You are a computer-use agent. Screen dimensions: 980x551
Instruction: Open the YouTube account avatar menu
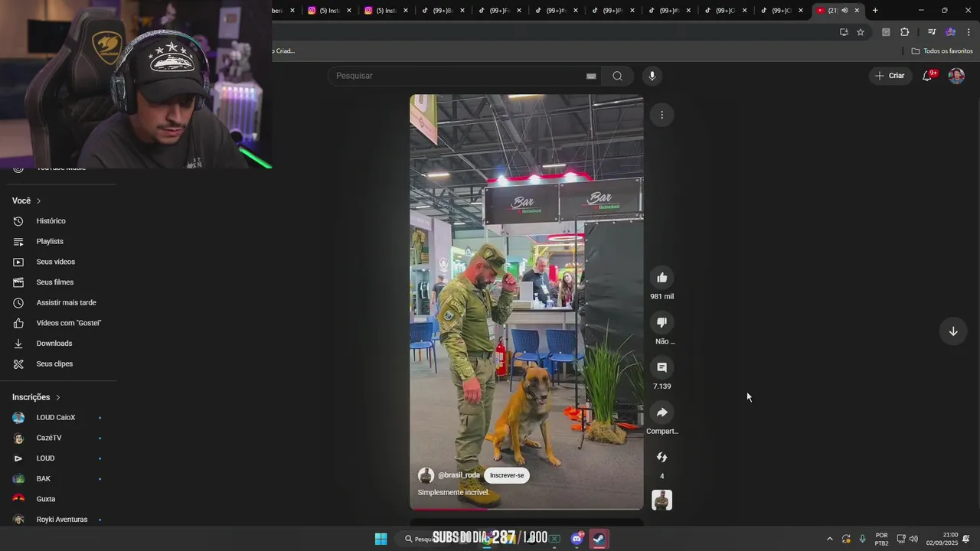(956, 76)
